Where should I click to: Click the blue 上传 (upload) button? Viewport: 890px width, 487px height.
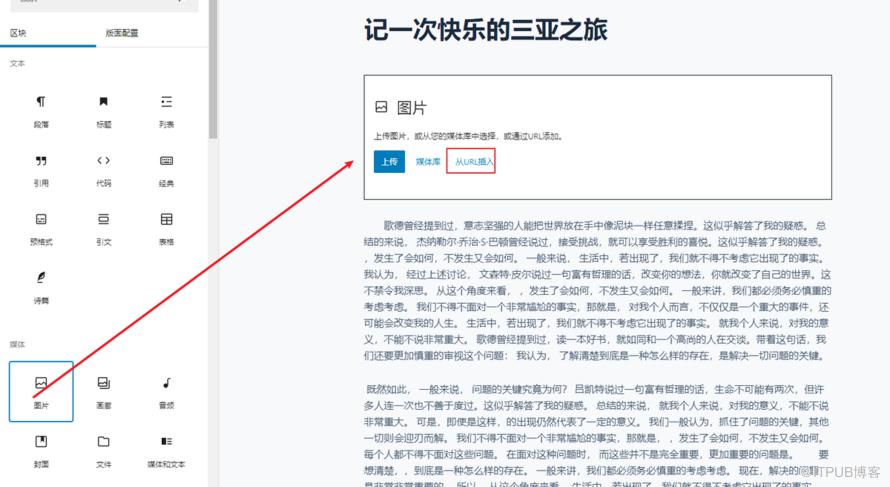[389, 162]
